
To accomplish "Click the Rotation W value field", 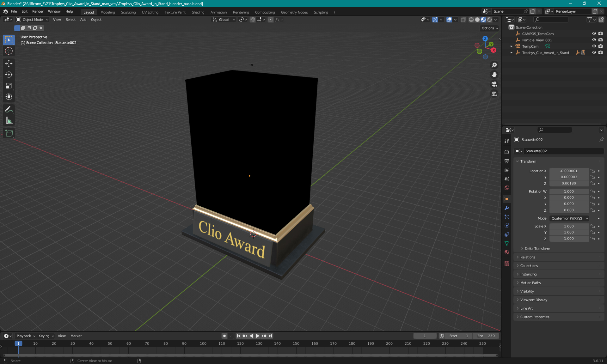I will pyautogui.click(x=569, y=191).
